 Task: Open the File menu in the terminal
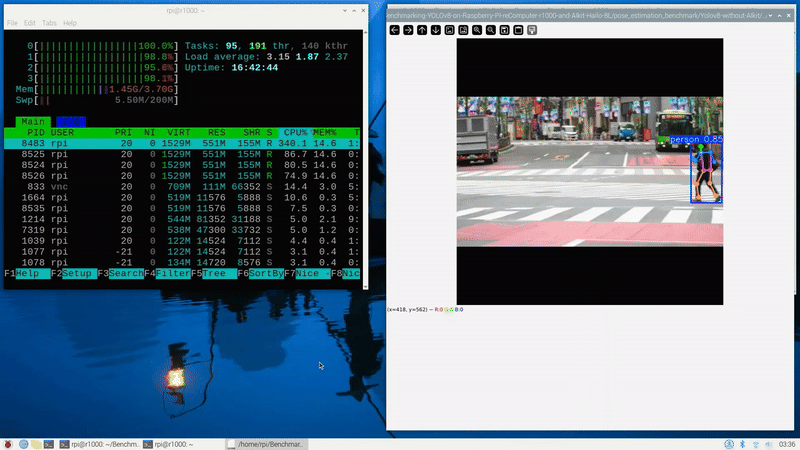[12, 23]
